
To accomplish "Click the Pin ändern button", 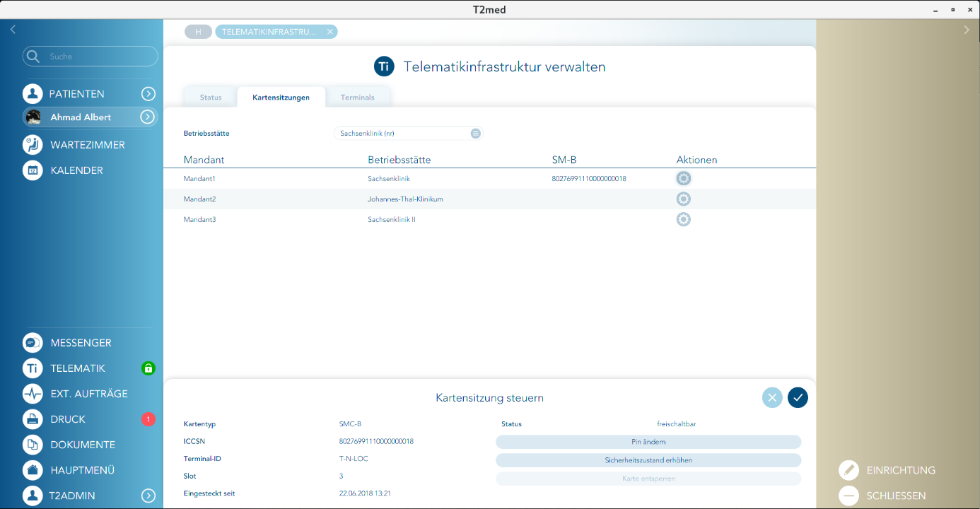I will point(648,442).
